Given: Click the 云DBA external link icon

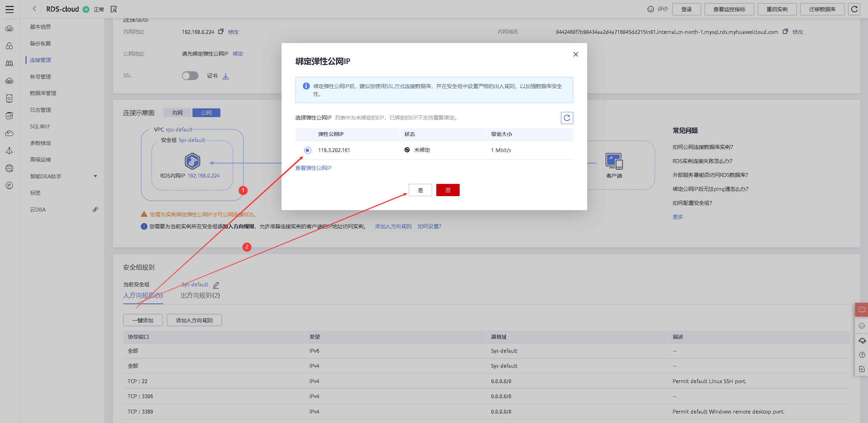Looking at the screenshot, I should [95, 209].
